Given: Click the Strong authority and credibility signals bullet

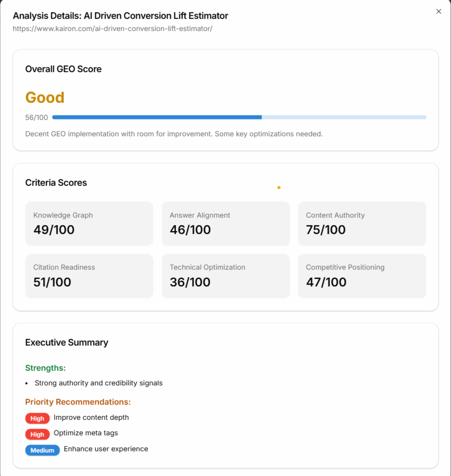Looking at the screenshot, I should click(99, 383).
